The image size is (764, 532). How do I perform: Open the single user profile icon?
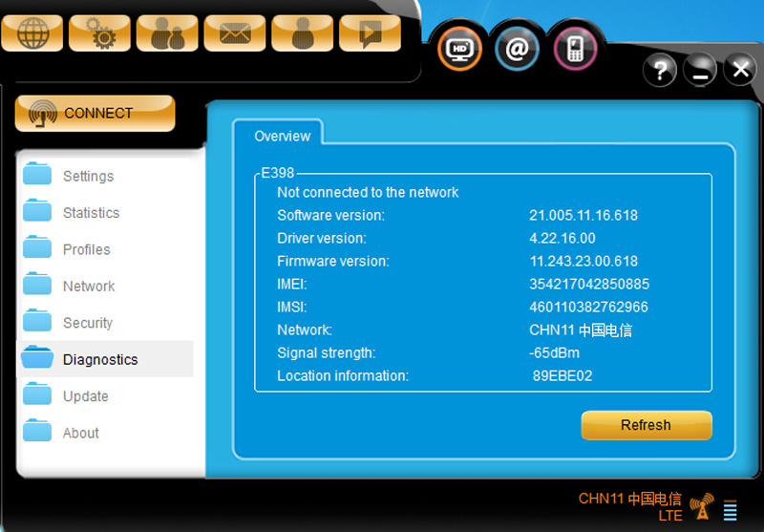[x=303, y=33]
